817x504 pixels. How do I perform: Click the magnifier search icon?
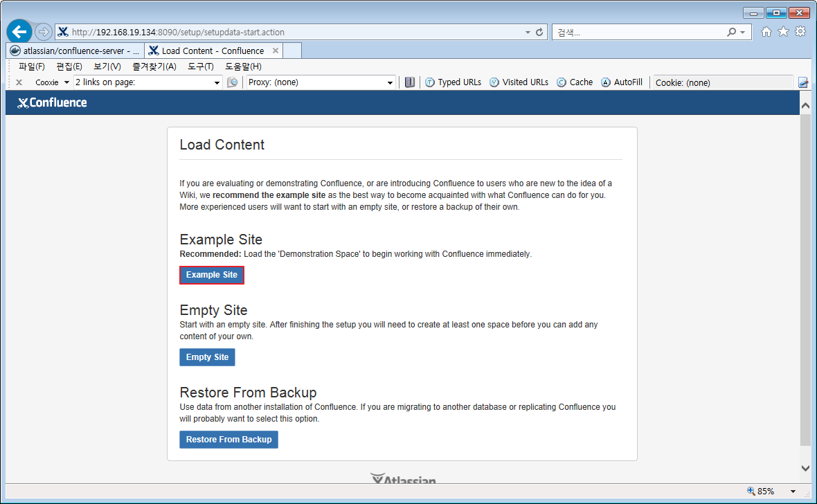tap(732, 33)
